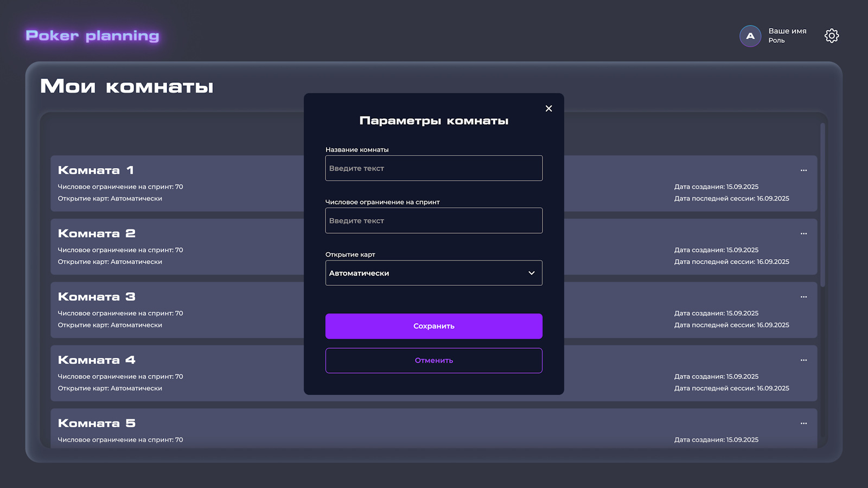Click the Poker planning logo
This screenshot has width=868, height=488.
pos(92,36)
